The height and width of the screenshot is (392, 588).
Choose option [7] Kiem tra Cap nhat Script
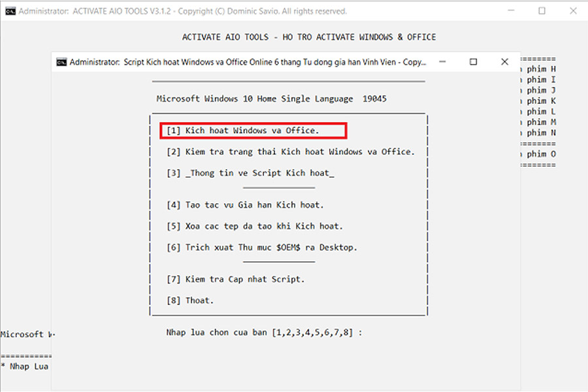click(235, 279)
